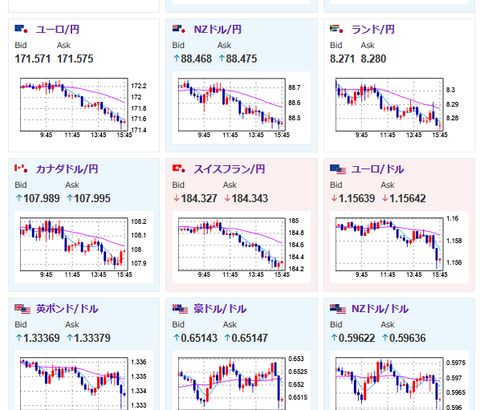The image size is (480, 410).
Task: Open the NZドル/円 pair link
Action: [x=217, y=30]
